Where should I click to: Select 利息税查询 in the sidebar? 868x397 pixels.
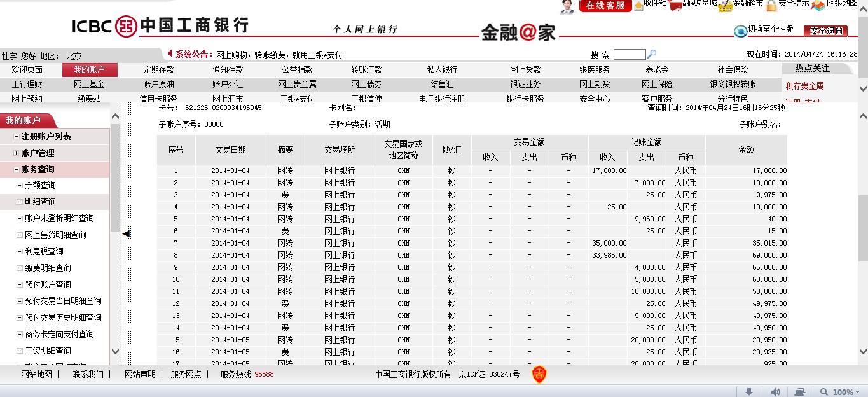[x=44, y=252]
